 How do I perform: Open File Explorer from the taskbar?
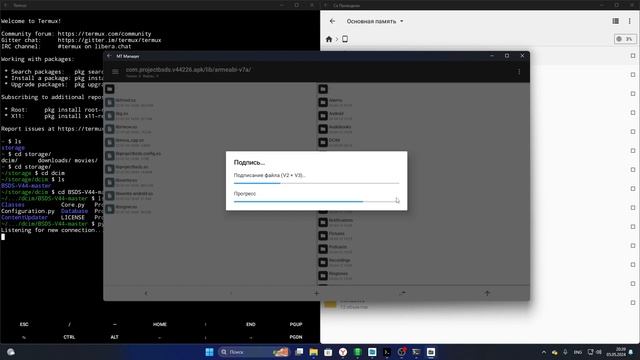(313, 352)
